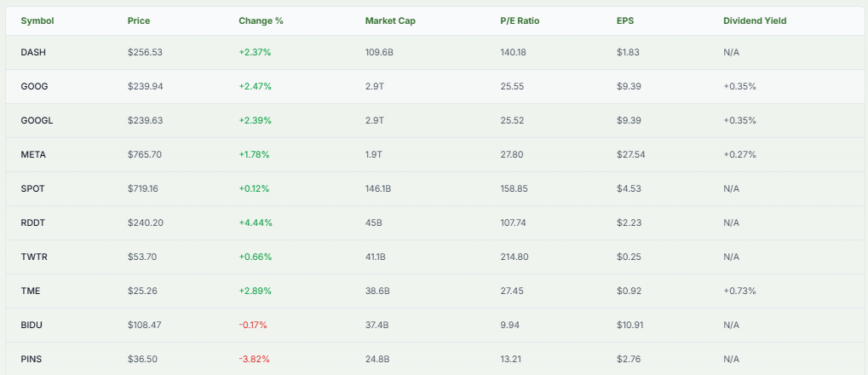Sort by the Price column header
Viewport: 868px width, 375px height.
tap(139, 20)
